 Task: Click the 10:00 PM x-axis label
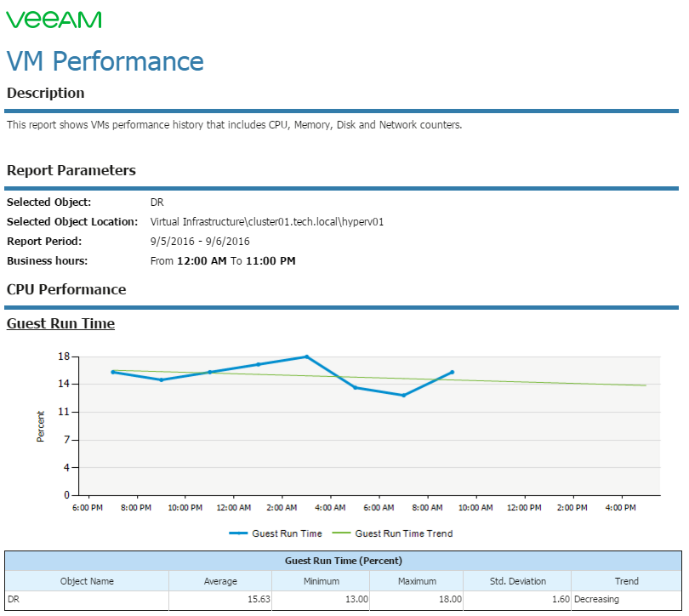(185, 508)
